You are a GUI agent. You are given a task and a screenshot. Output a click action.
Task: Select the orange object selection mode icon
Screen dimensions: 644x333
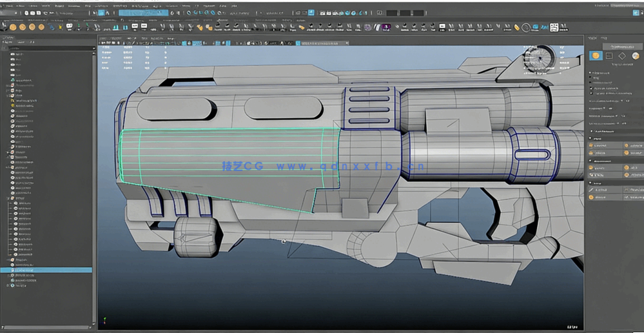595,56
